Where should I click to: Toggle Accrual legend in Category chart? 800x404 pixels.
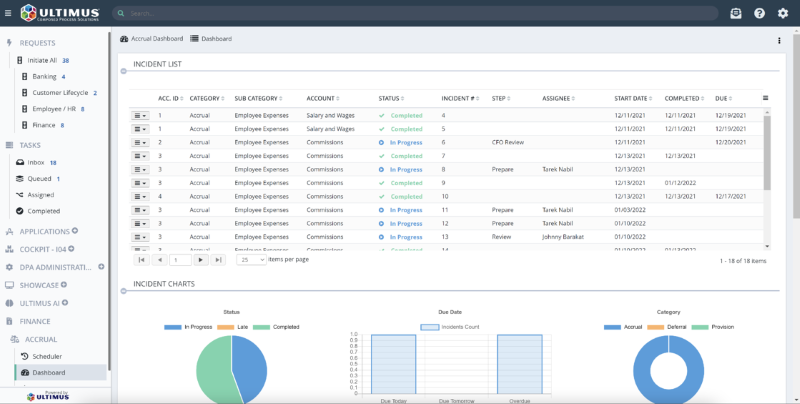tap(623, 327)
